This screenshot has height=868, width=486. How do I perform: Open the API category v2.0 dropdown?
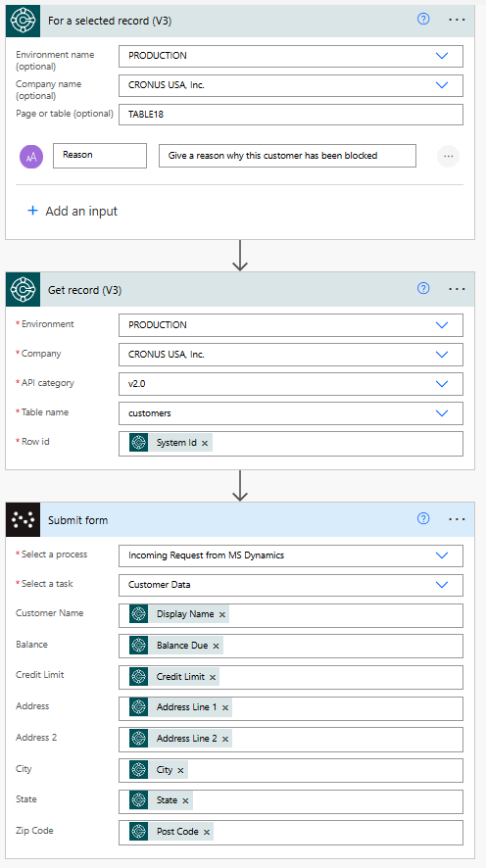[x=442, y=384]
